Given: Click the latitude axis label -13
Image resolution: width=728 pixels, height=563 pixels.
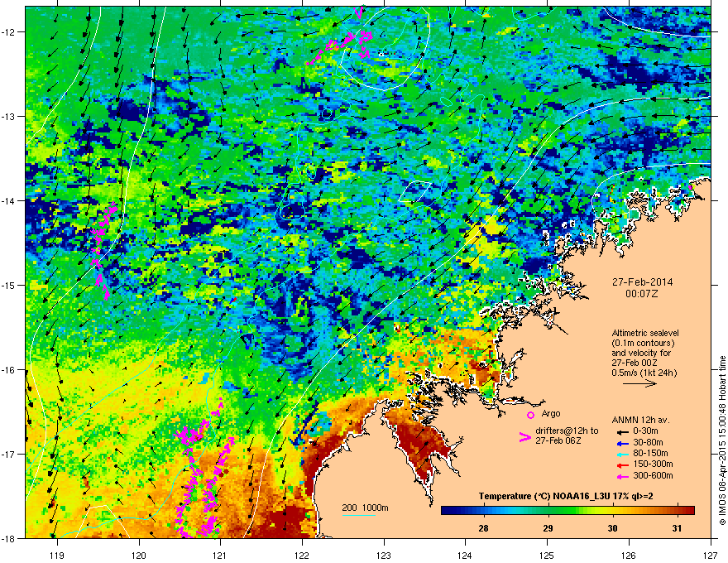Looking at the screenshot, I should coord(9,116).
